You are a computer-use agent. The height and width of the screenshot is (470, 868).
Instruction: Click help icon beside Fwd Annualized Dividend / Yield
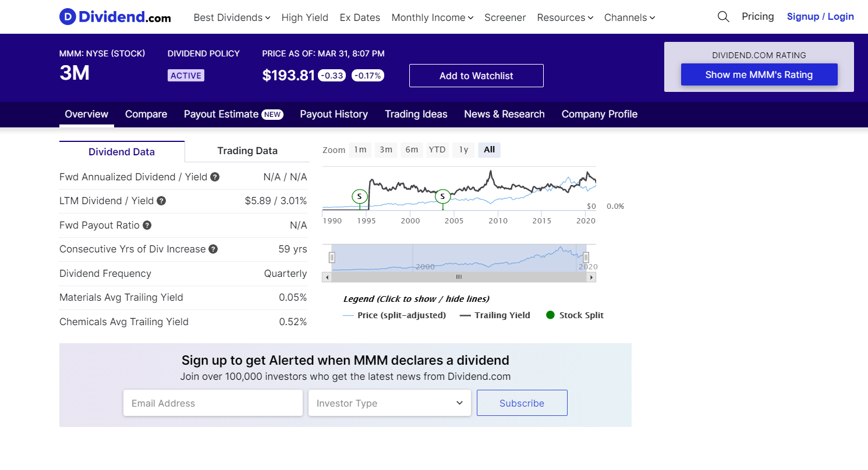pyautogui.click(x=215, y=177)
